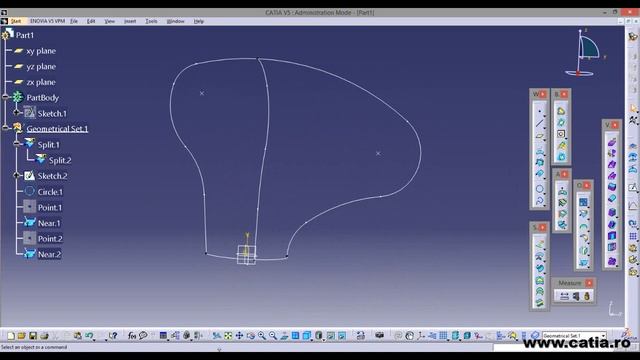The height and width of the screenshot is (360, 640).
Task: Click the Create Multi-View icon
Action: point(295,336)
